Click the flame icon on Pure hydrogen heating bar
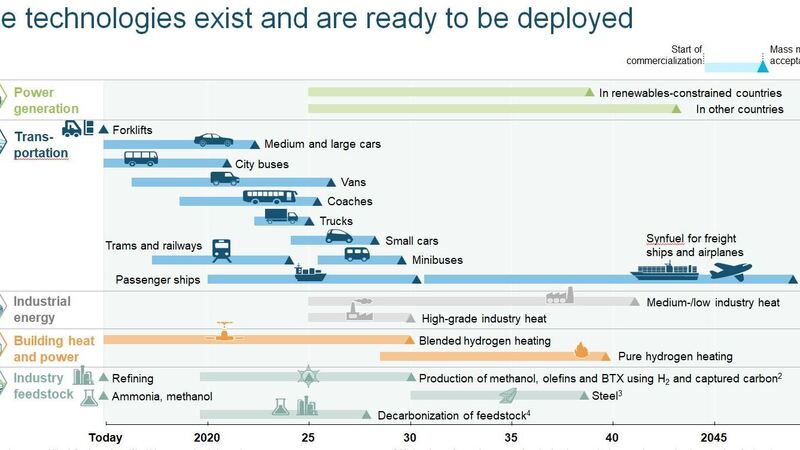 pyautogui.click(x=581, y=350)
